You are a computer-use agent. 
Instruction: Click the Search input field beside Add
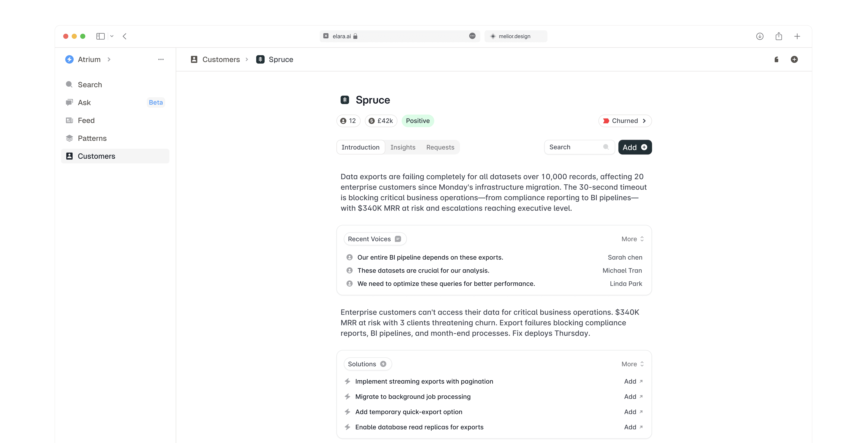(x=574, y=147)
